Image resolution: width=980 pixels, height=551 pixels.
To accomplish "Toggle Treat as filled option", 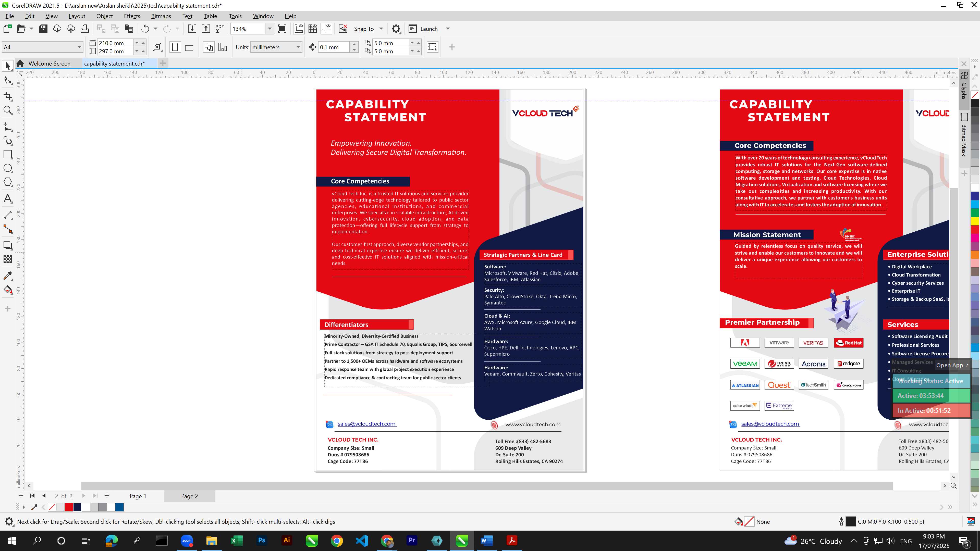I will coord(433,47).
